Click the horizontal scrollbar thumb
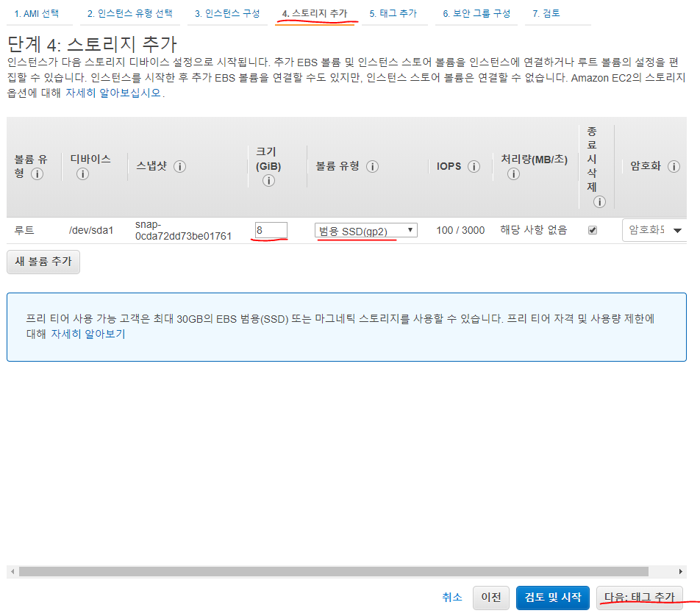Viewport: 700px width, 616px height. click(334, 572)
